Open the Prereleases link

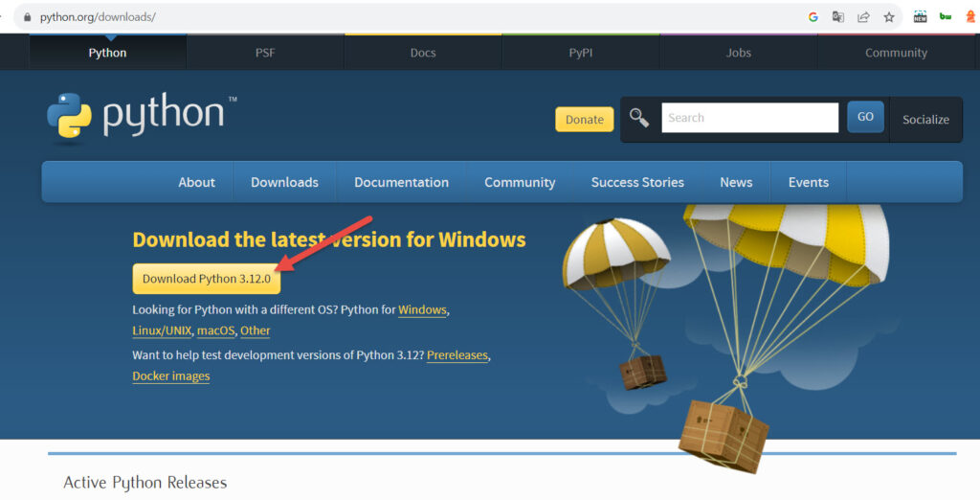[457, 354]
